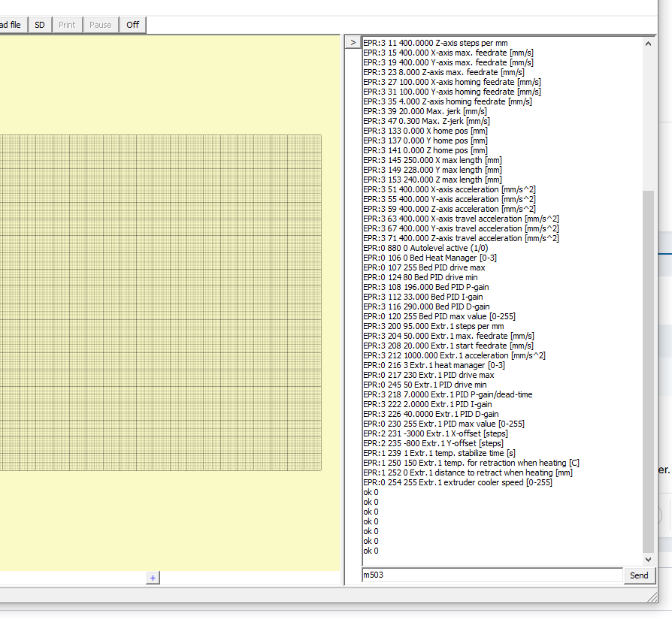Select log line 'Extr.1 PID D-gain'
This screenshot has width=672, height=619.
pyautogui.click(x=431, y=414)
